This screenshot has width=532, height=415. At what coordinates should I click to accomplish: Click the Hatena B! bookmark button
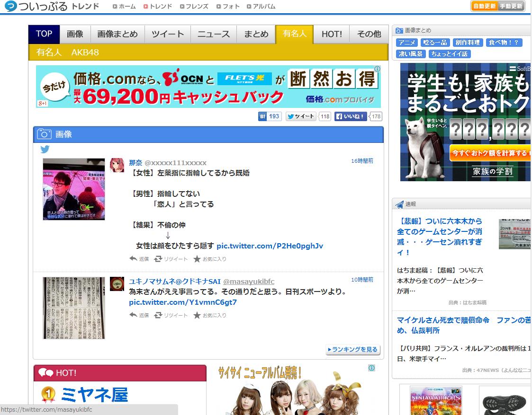pyautogui.click(x=270, y=116)
